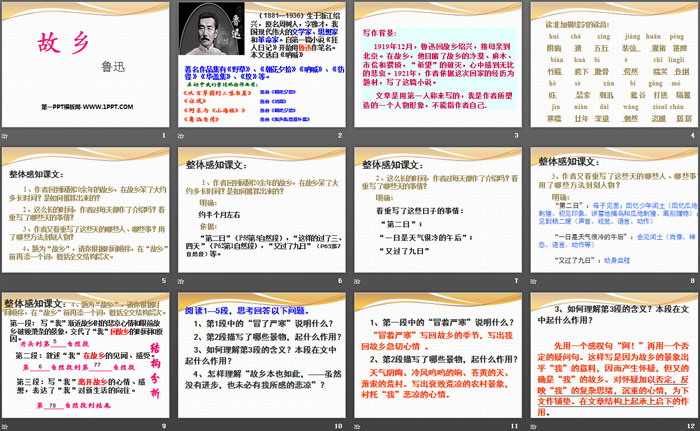Viewport: 700px width, 431px height.
Task: Click slide number 6 label
Action: pyautogui.click(x=340, y=280)
